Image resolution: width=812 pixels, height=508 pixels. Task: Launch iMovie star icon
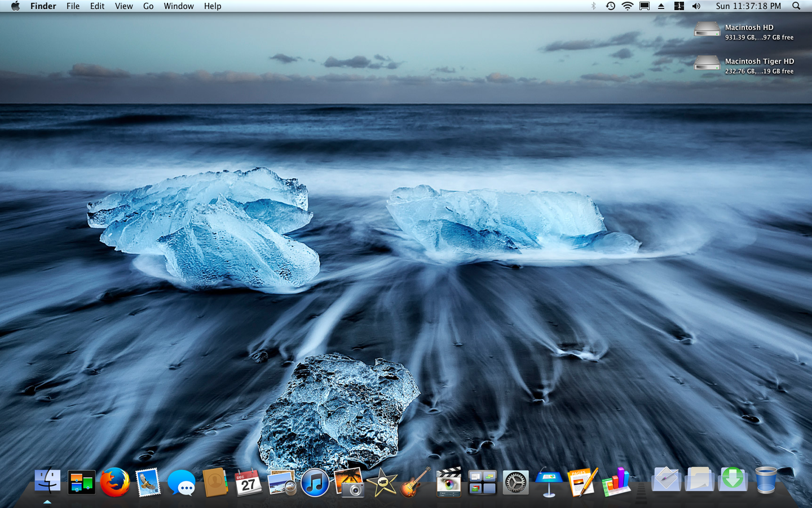click(x=382, y=483)
